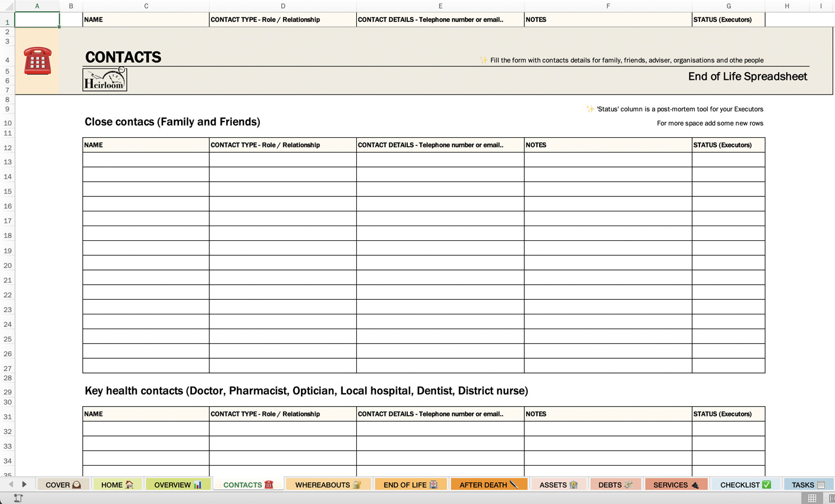Go to the WHEREABOUTS sheet tab

(328, 484)
